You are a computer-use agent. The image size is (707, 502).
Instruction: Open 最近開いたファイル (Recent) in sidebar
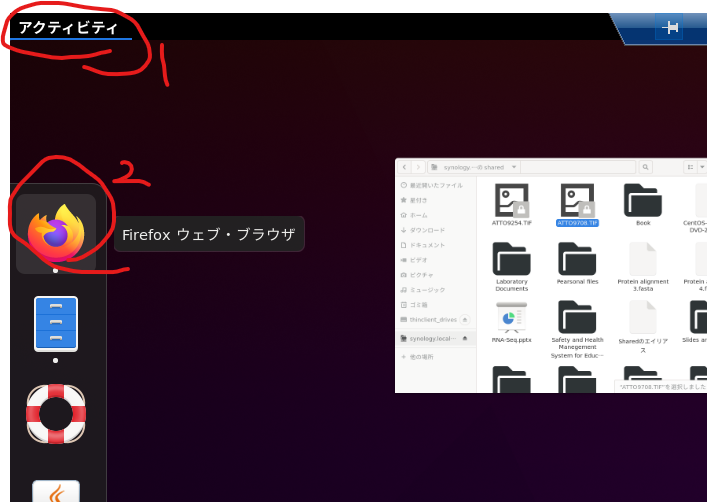pos(436,185)
